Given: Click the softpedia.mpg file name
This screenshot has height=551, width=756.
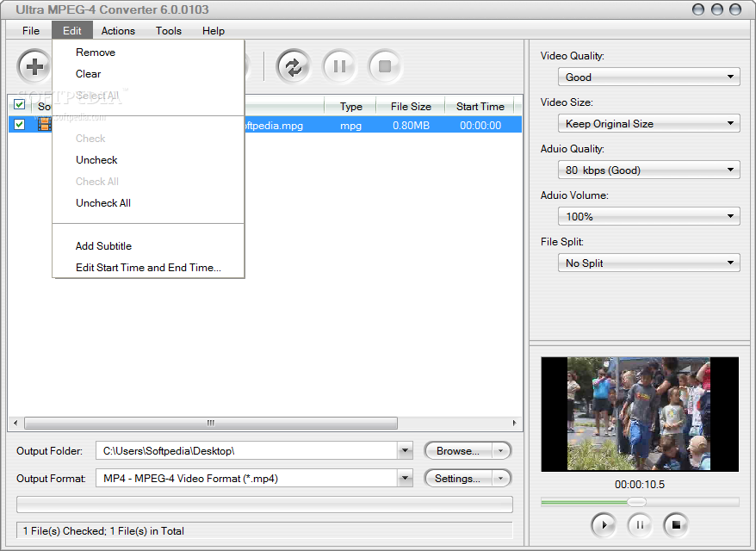Looking at the screenshot, I should click(x=274, y=126).
